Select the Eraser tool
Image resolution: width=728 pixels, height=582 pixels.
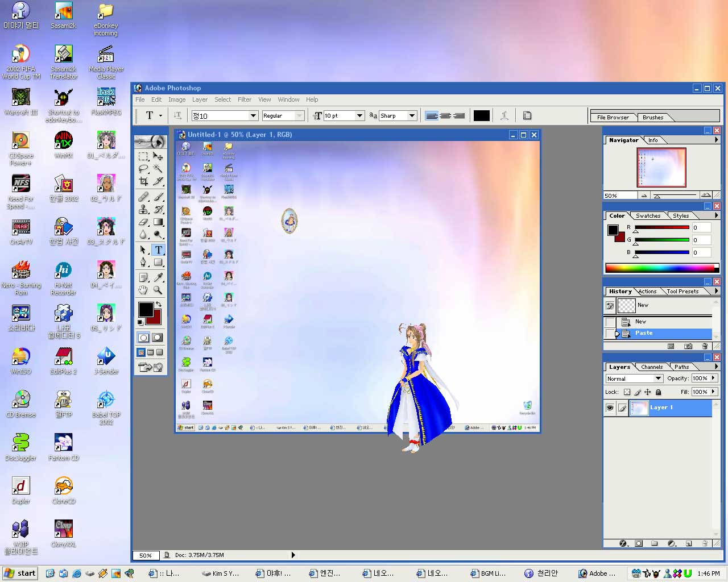tap(143, 222)
